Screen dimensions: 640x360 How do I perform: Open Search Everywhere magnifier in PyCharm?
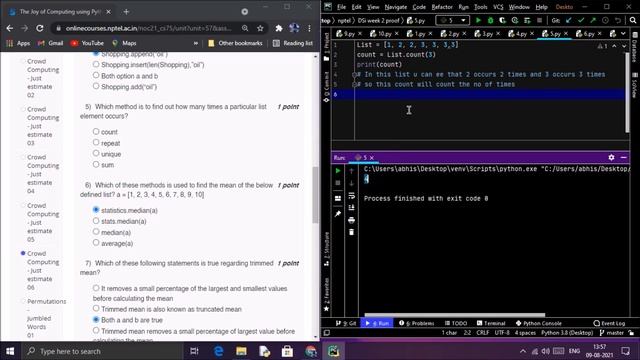coord(633,20)
